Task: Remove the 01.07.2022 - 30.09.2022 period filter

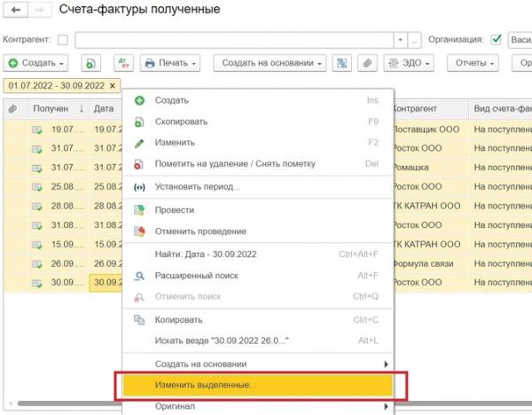Action: (113, 86)
